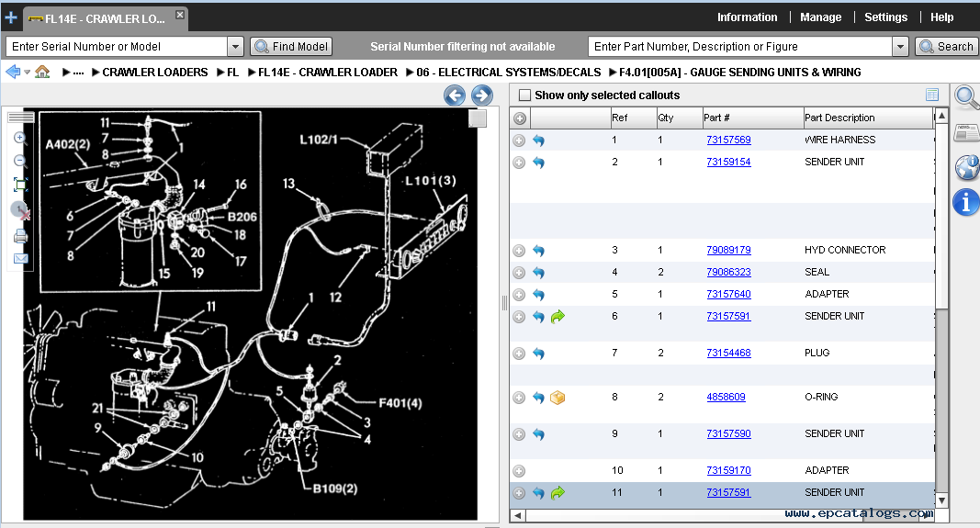Image resolution: width=980 pixels, height=528 pixels.
Task: Click the home icon in breadcrumb
Action: tap(42, 72)
